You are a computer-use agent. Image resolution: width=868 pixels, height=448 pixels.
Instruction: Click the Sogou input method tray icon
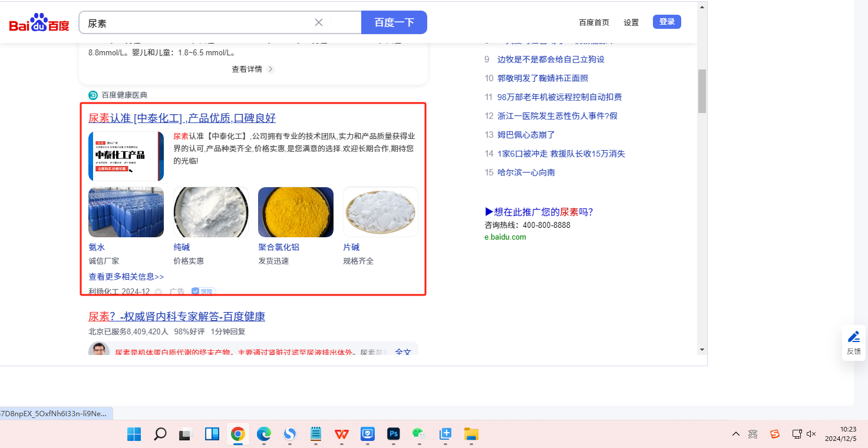[x=774, y=434]
